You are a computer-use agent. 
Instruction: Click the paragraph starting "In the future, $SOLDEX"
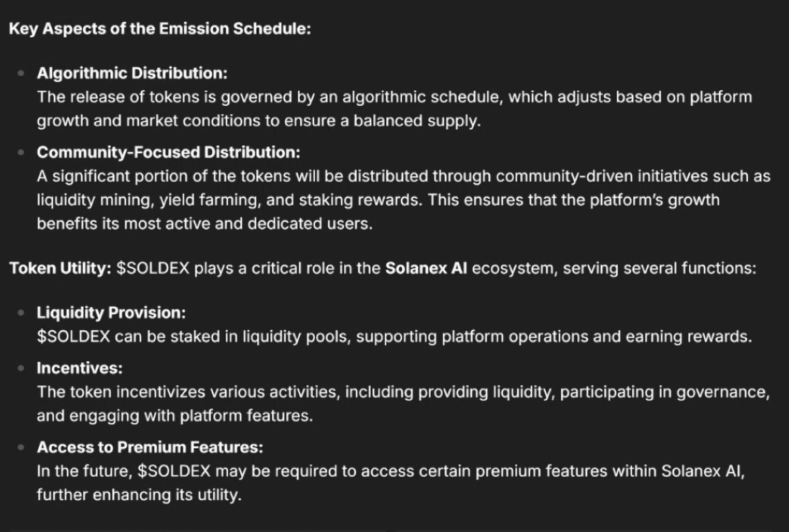pyautogui.click(x=391, y=483)
